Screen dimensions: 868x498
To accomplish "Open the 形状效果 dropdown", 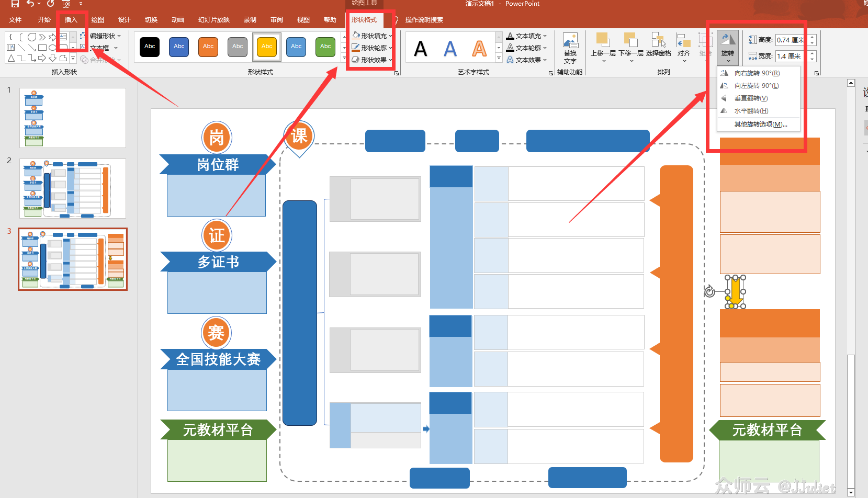I will click(x=372, y=60).
